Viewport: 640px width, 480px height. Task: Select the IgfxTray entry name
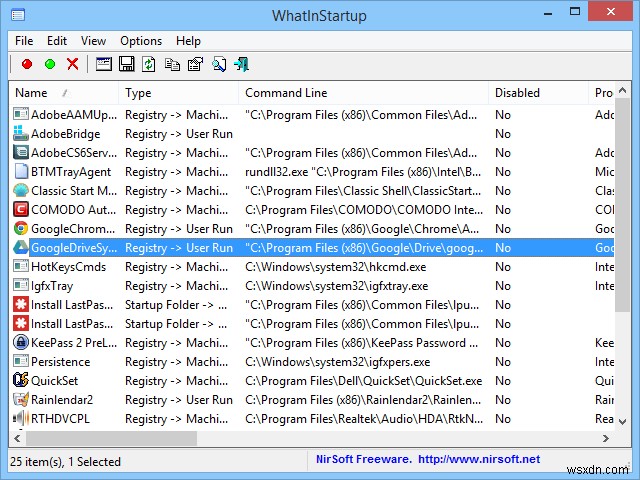(52, 286)
